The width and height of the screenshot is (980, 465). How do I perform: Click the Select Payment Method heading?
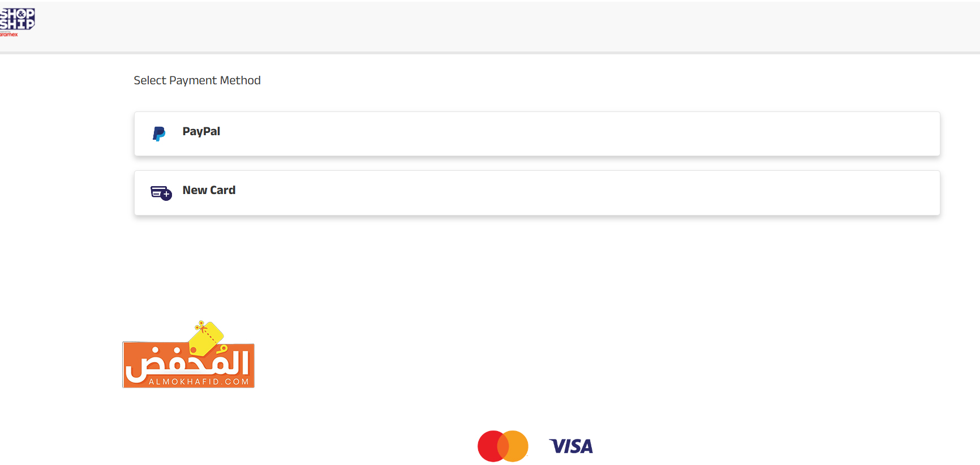(197, 80)
